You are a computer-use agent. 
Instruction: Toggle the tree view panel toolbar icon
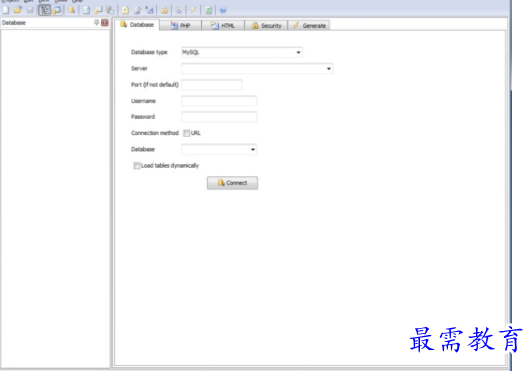44,10
